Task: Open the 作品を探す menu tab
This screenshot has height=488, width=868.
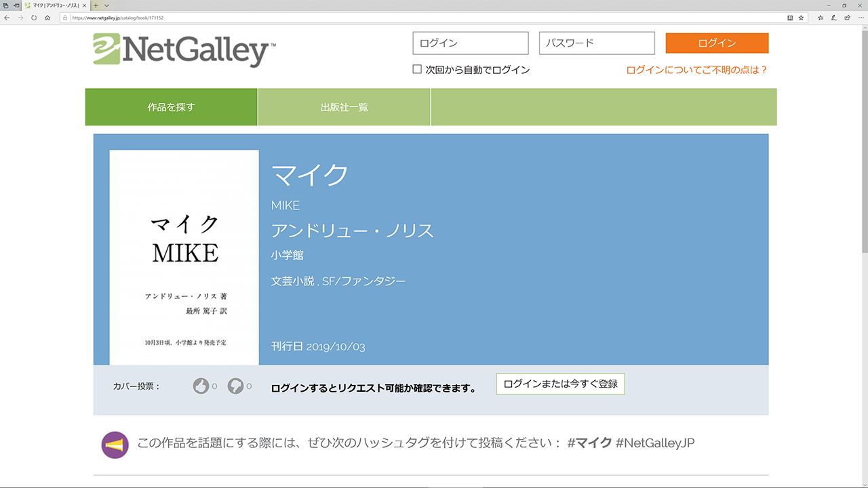Action: pos(171,107)
